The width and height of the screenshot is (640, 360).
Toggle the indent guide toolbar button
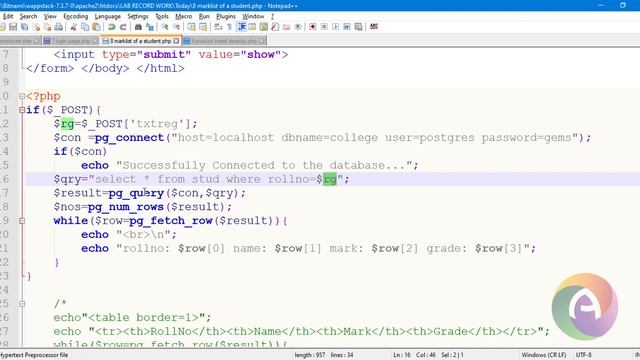click(x=242, y=27)
